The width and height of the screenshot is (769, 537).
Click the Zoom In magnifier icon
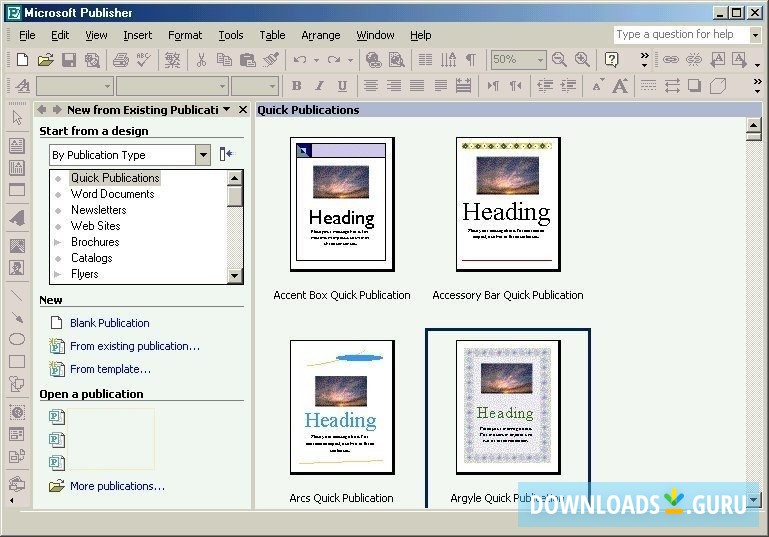pos(582,60)
